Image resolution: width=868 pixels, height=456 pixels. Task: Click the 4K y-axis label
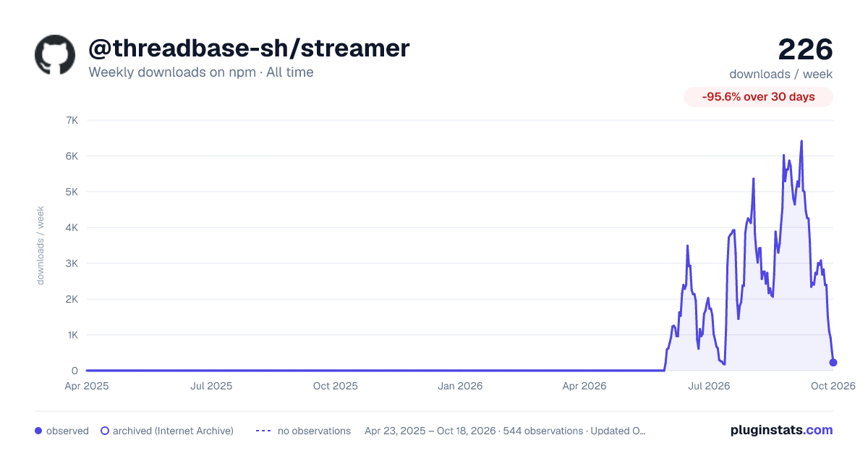point(72,228)
